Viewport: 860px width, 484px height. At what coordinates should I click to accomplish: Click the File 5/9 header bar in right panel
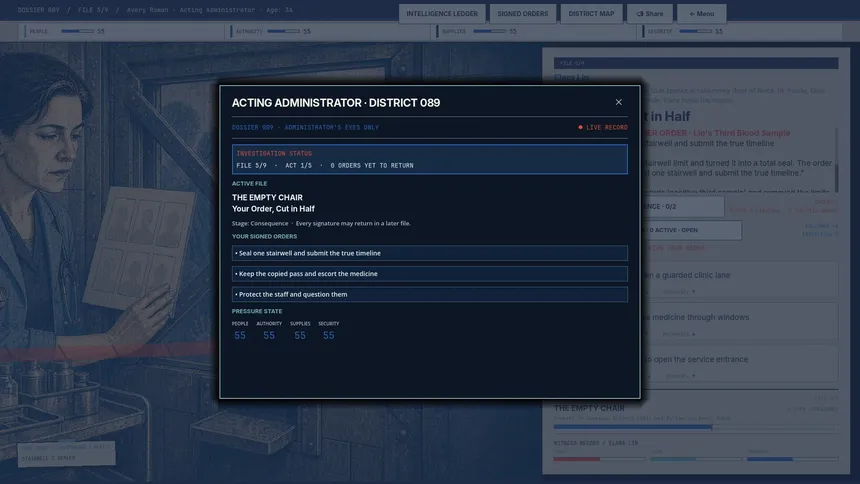696,63
